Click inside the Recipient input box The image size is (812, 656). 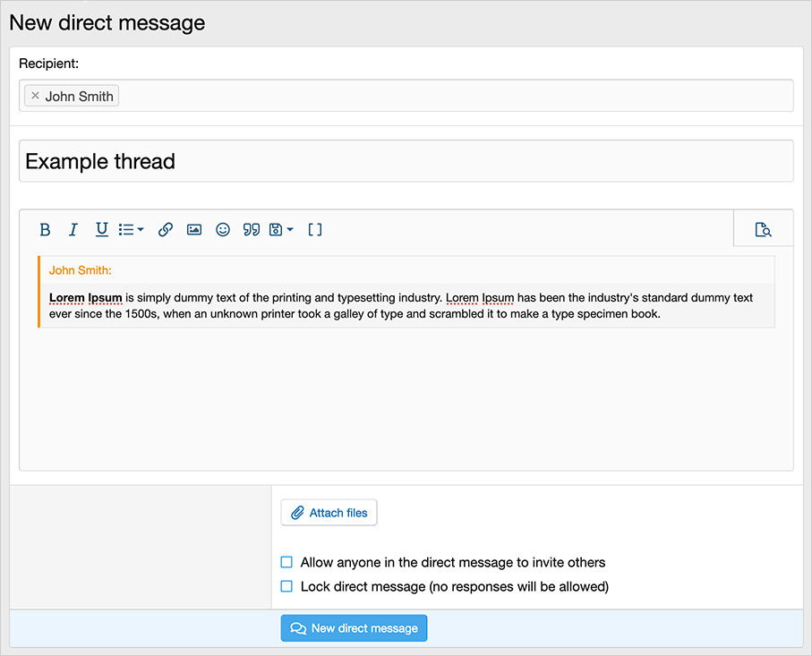(x=448, y=96)
